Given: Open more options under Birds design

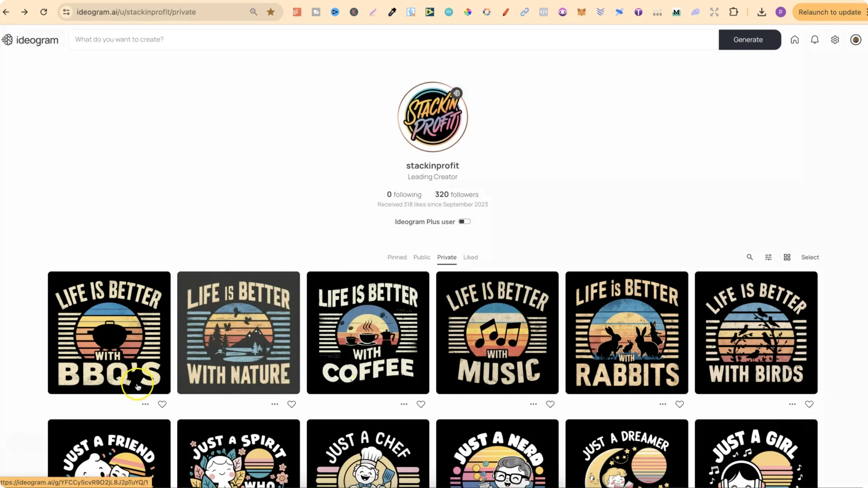Looking at the screenshot, I should 792,404.
